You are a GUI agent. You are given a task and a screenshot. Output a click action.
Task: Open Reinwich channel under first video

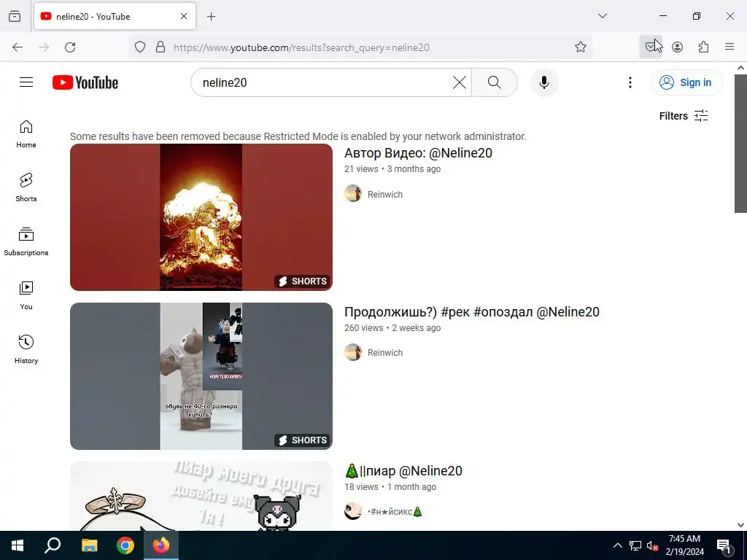[x=385, y=194]
